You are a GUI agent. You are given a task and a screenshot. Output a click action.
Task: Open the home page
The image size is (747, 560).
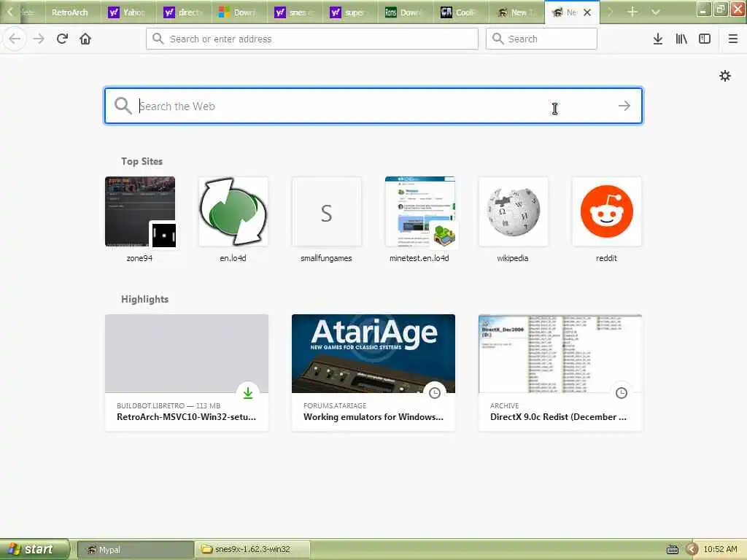tap(85, 39)
